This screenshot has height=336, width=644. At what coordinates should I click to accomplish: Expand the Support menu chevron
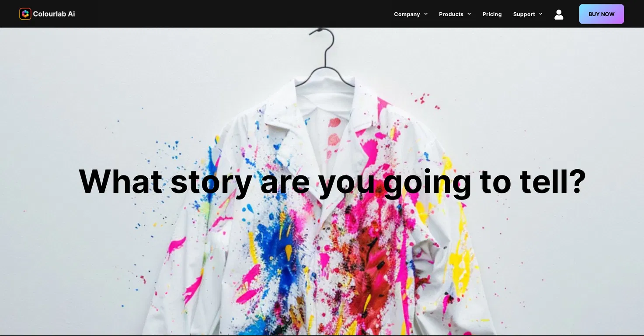[x=541, y=14]
